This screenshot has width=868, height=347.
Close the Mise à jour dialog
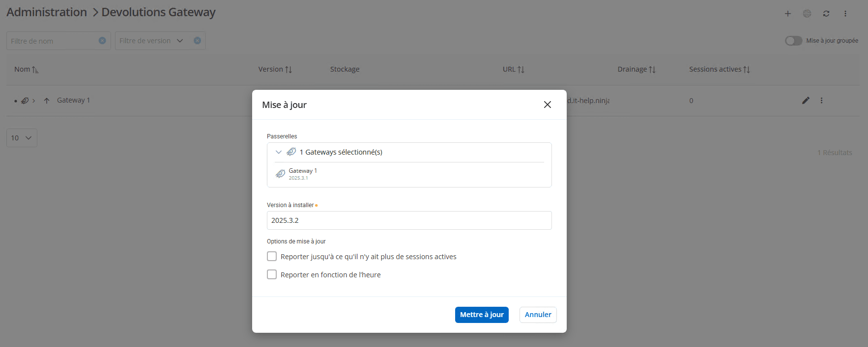tap(547, 105)
